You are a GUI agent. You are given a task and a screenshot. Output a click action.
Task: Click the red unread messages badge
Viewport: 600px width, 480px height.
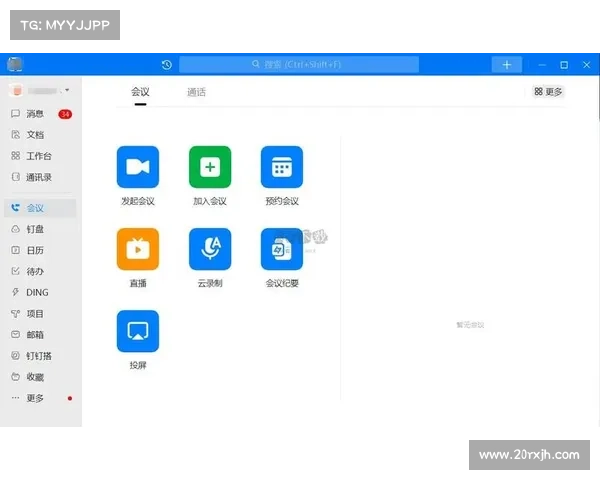point(65,114)
